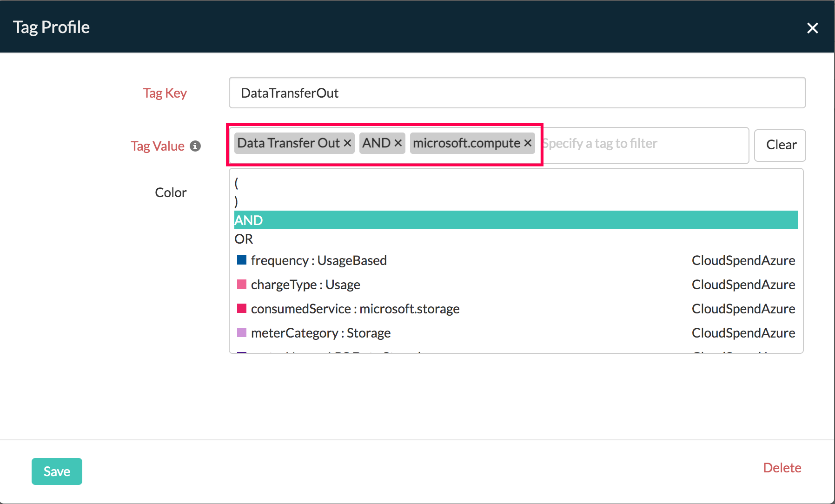Click the pink chargeType color square
The width and height of the screenshot is (835, 504).
point(242,284)
